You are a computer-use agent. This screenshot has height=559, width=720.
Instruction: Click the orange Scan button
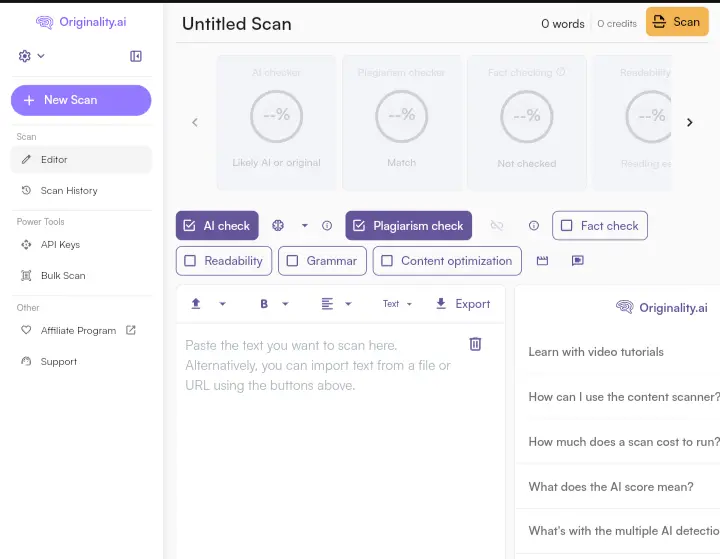click(677, 22)
